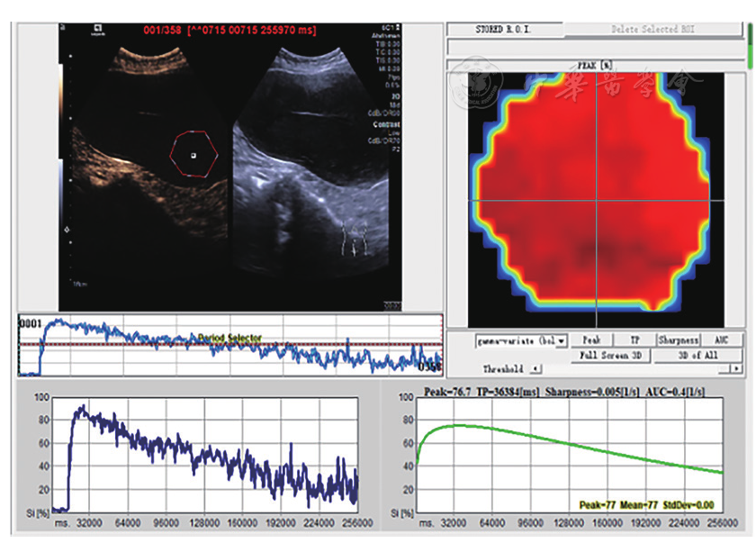Show the Sharpness parametric map

pos(678,340)
